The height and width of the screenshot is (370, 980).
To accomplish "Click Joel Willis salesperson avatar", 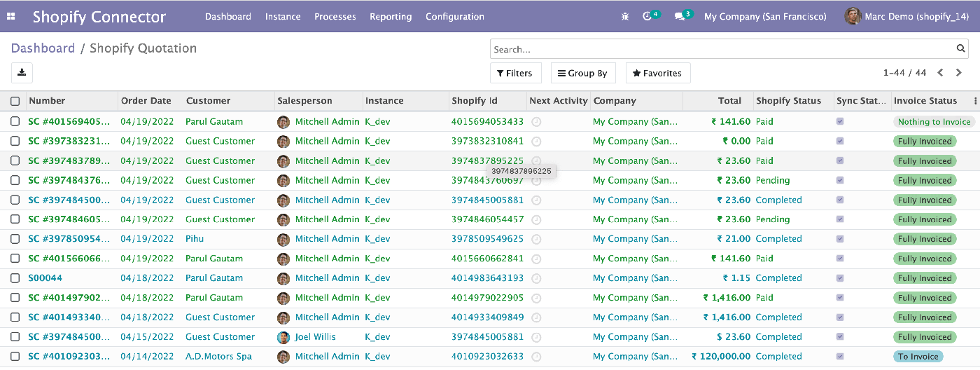I will coord(283,337).
